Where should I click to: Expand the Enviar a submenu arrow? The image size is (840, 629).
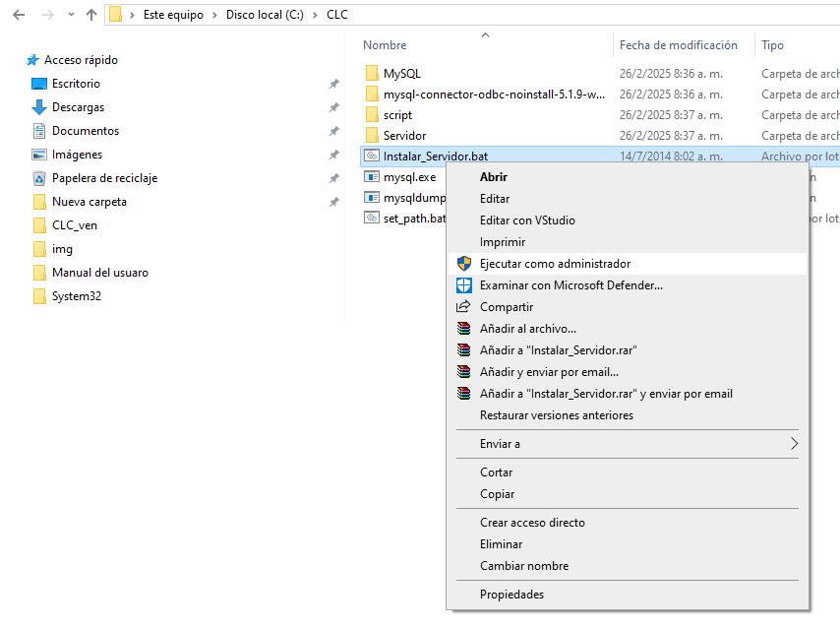coord(794,444)
